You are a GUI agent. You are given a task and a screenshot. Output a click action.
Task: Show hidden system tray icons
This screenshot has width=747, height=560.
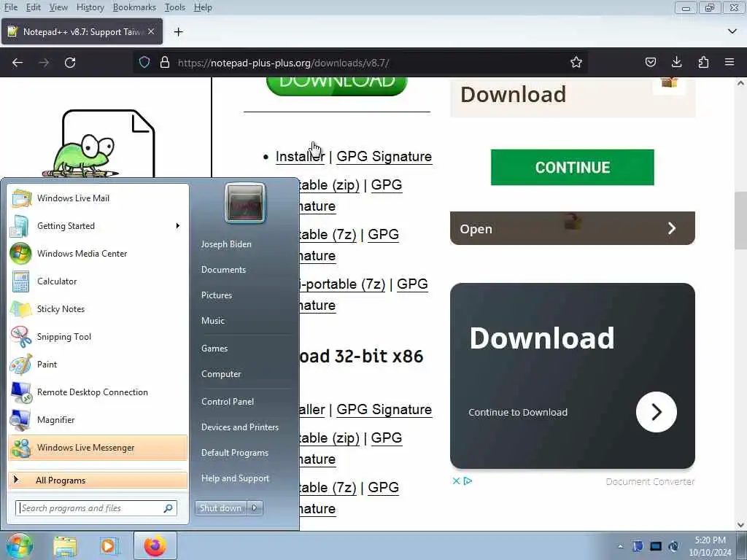[620, 546]
